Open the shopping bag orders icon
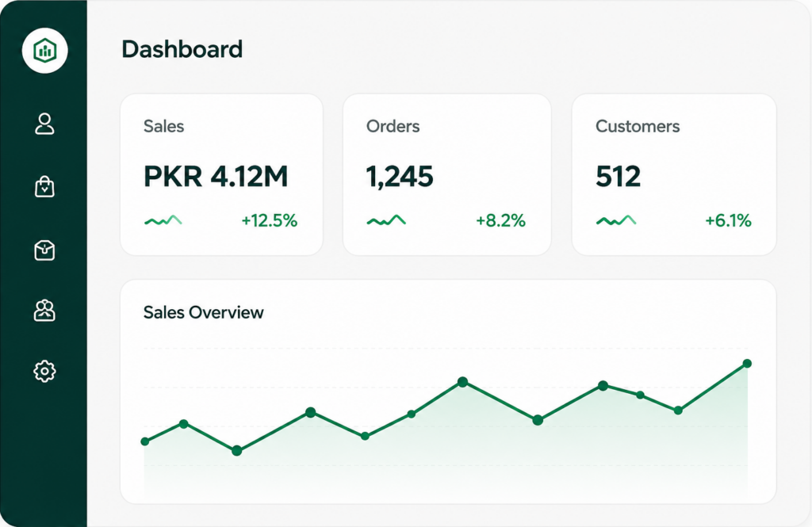 click(x=44, y=187)
